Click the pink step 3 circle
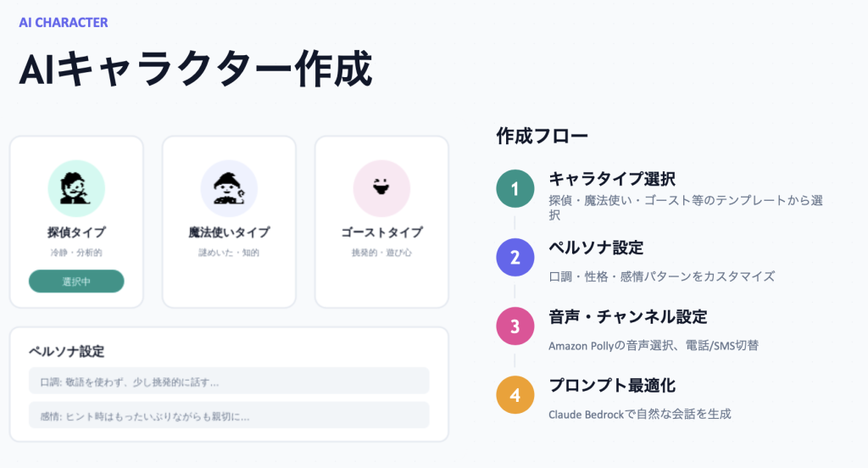 (x=515, y=326)
